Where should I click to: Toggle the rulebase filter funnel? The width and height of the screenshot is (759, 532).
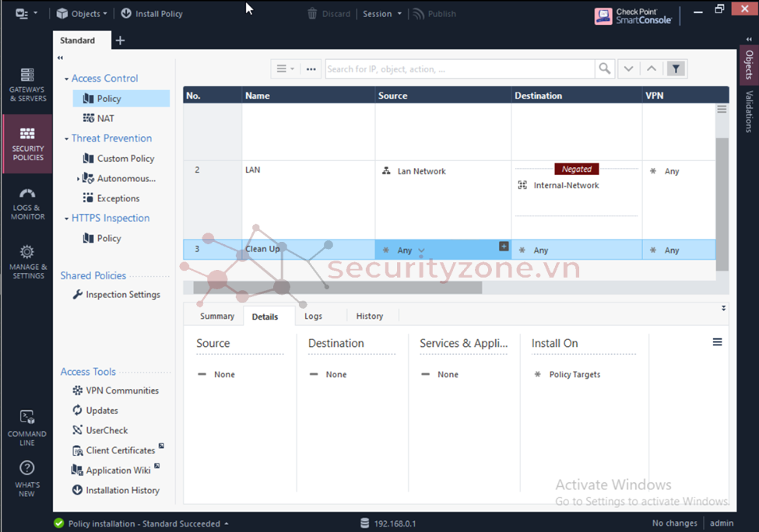[x=676, y=68]
